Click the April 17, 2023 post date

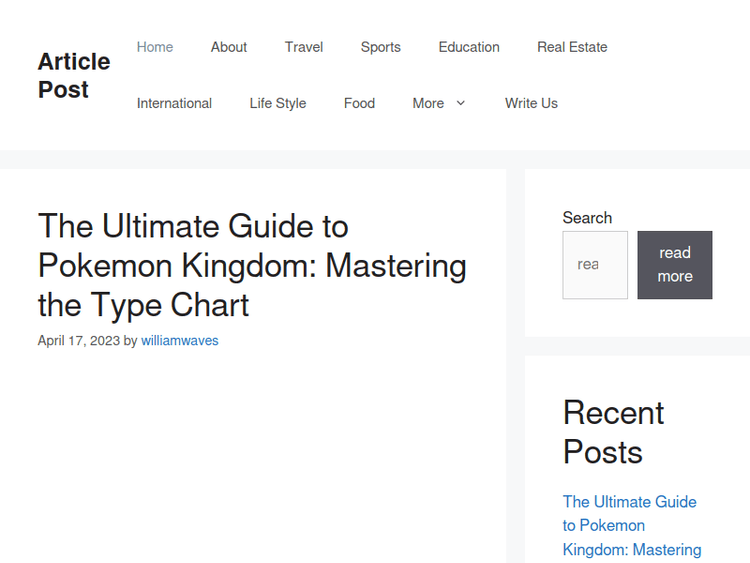(79, 341)
